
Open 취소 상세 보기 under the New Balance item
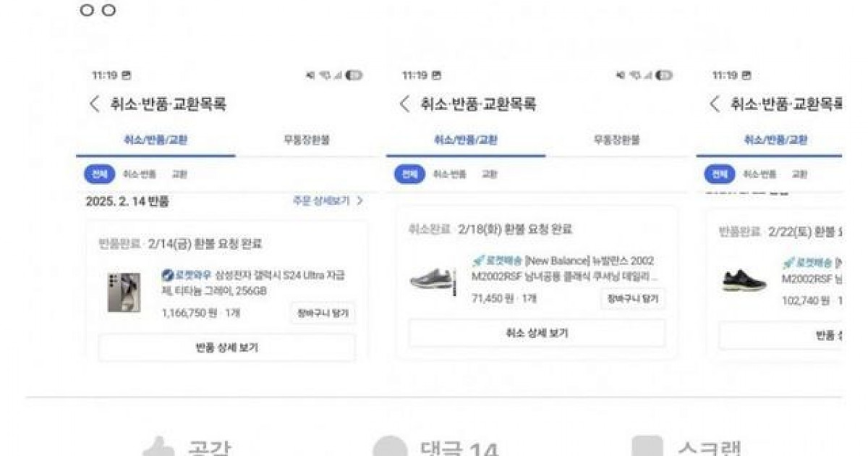coord(537,333)
